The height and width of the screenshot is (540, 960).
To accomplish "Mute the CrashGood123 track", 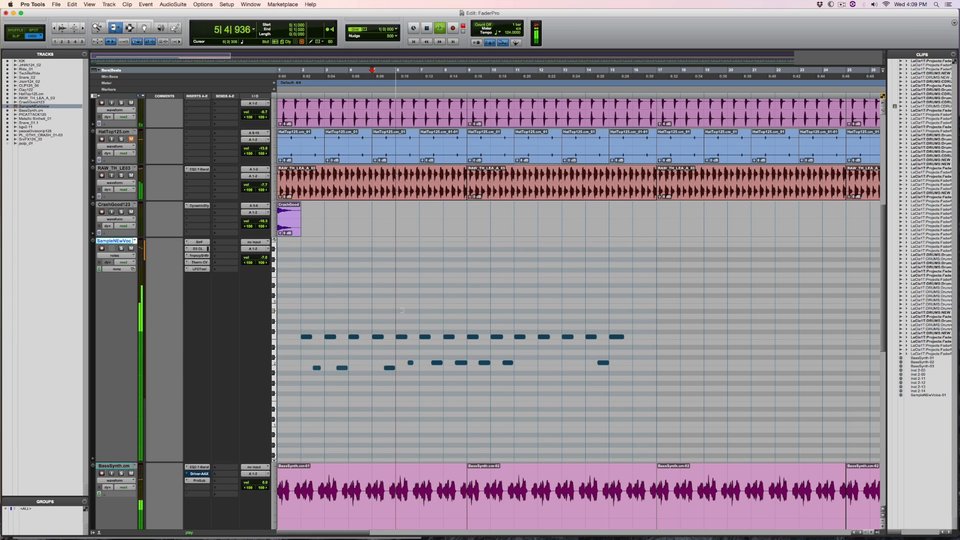I will [130, 211].
